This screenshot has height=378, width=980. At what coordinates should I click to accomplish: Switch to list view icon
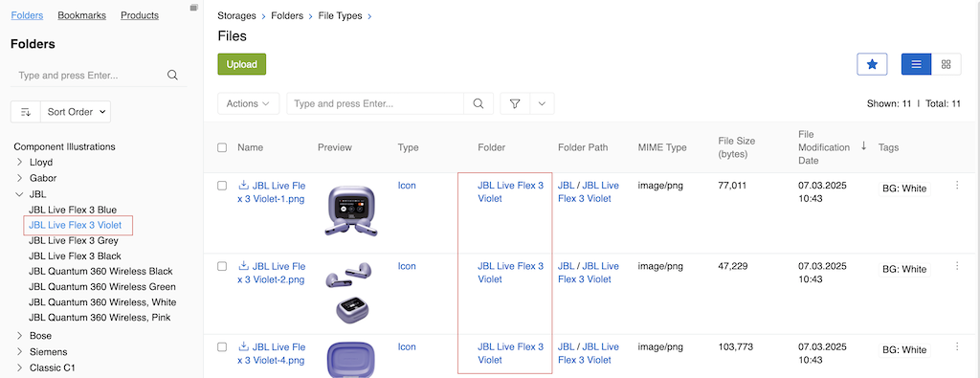tap(916, 64)
